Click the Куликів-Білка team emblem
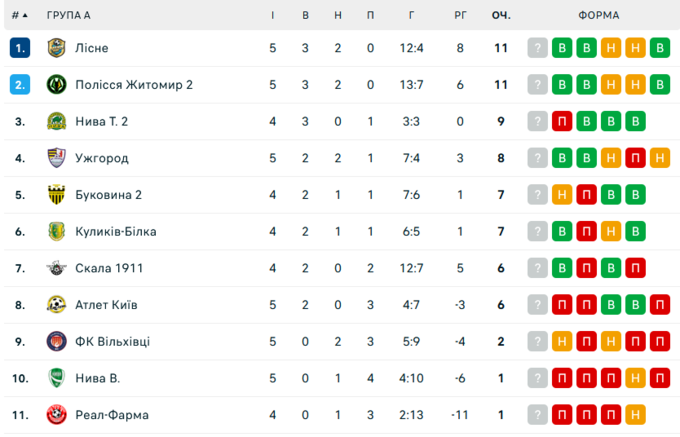The width and height of the screenshot is (680, 437). (x=56, y=231)
